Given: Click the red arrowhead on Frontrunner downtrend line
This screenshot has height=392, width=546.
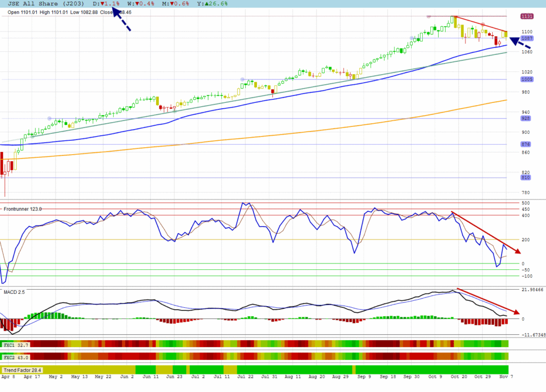Looking at the screenshot, I should [516, 250].
